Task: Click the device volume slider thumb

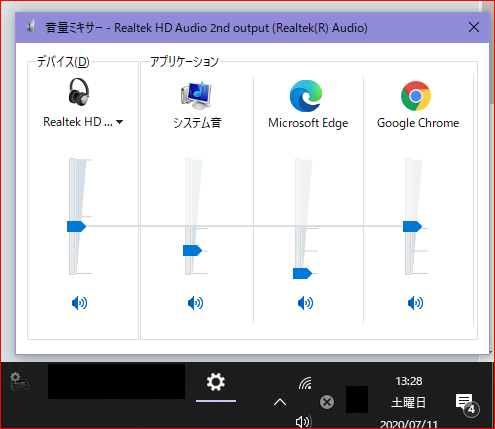Action: (76, 226)
